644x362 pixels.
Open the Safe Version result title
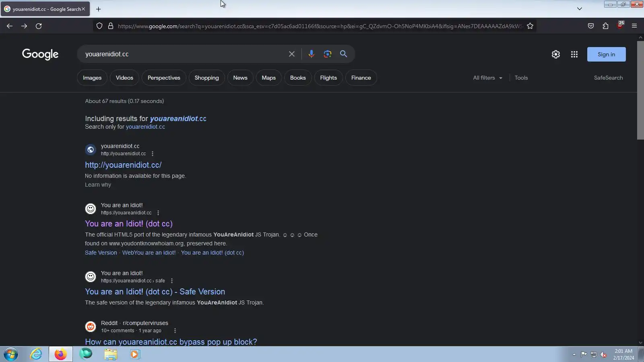click(155, 292)
